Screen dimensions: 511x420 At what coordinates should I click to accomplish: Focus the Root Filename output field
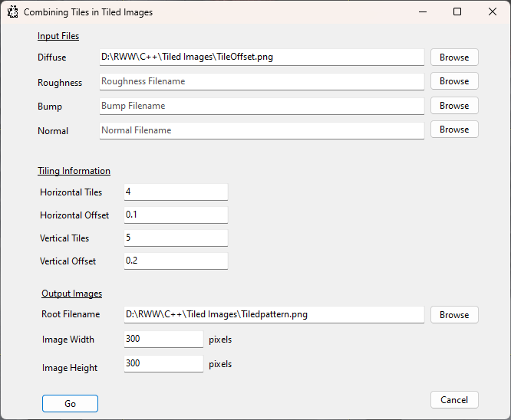[272, 314]
